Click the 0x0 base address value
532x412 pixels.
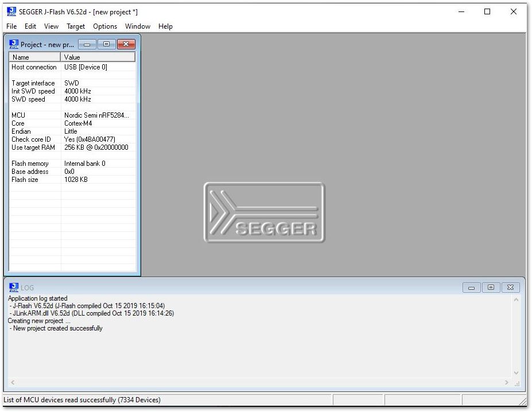pyautogui.click(x=69, y=172)
